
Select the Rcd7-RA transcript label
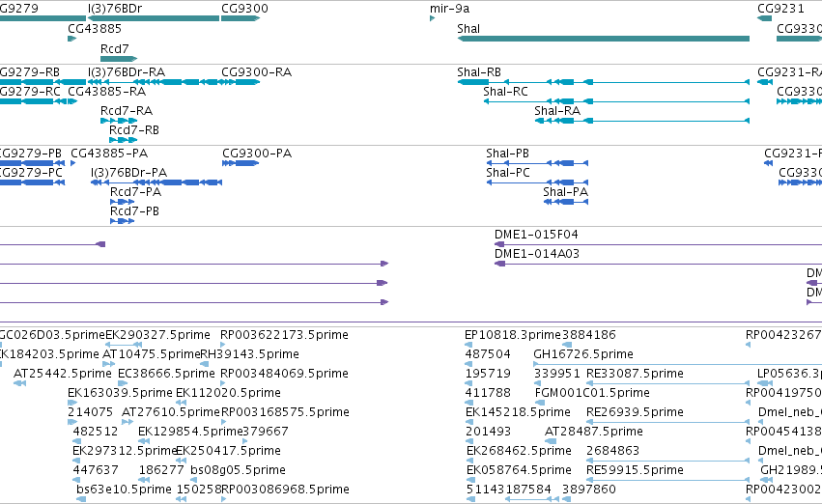tap(127, 110)
